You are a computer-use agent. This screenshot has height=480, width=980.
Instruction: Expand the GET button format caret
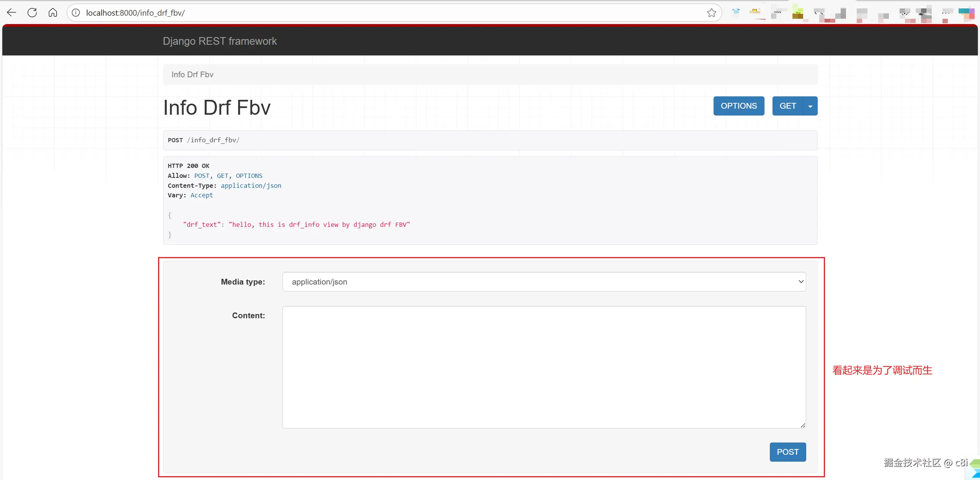coord(810,106)
